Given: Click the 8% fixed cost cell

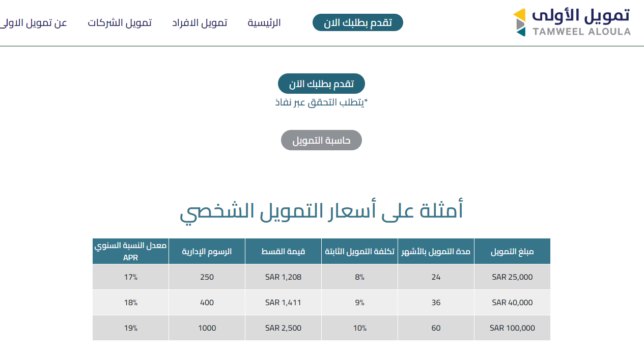Looking at the screenshot, I should (359, 277).
